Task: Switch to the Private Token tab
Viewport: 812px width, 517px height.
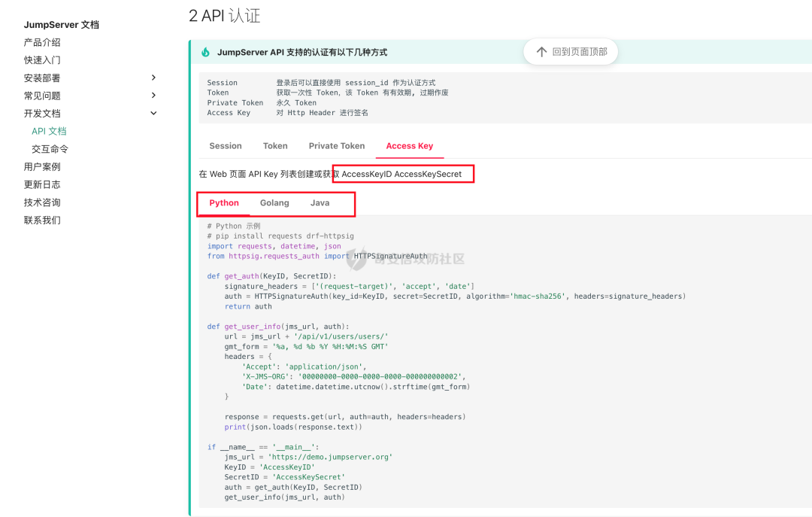Action: click(x=337, y=146)
